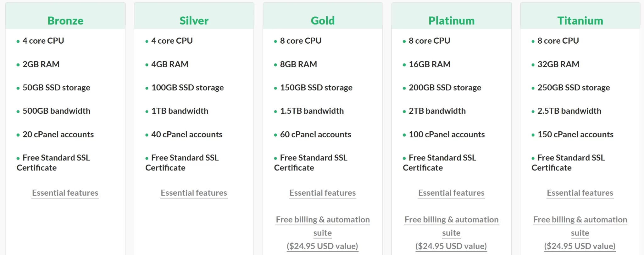Open Essential features link under Platinum plan

point(451,193)
